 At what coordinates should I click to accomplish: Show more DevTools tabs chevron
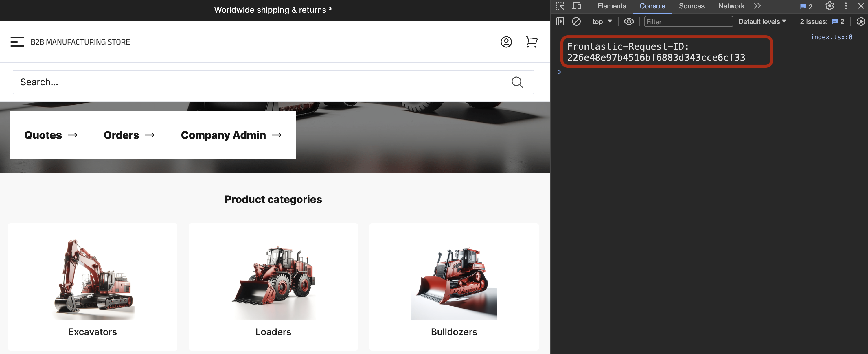[757, 6]
